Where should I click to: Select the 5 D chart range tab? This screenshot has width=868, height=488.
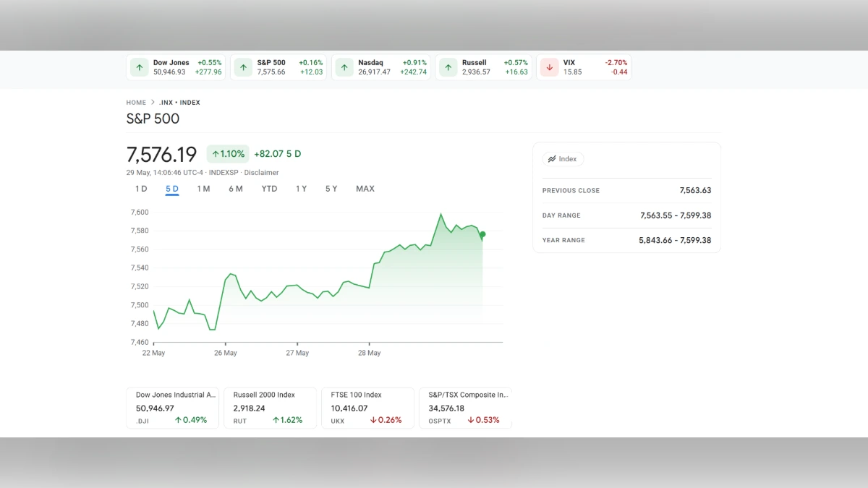172,189
